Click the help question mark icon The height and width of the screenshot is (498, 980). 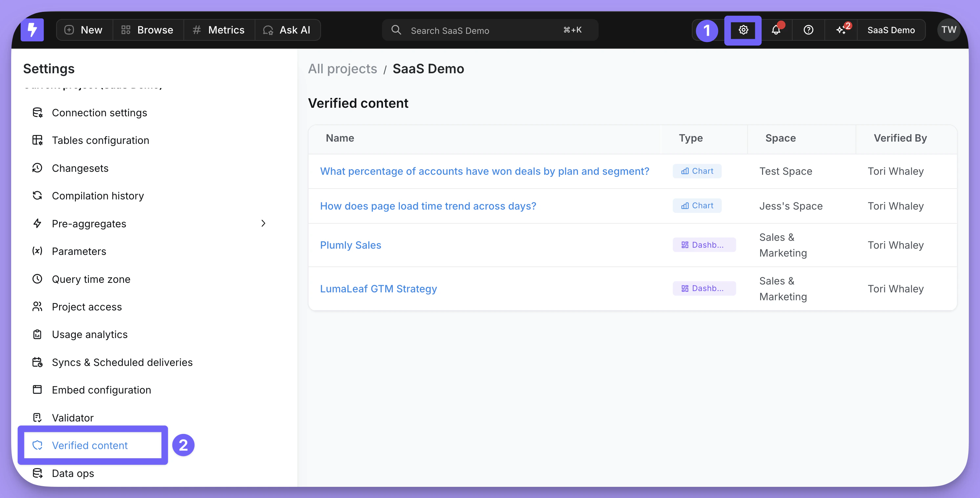point(808,30)
